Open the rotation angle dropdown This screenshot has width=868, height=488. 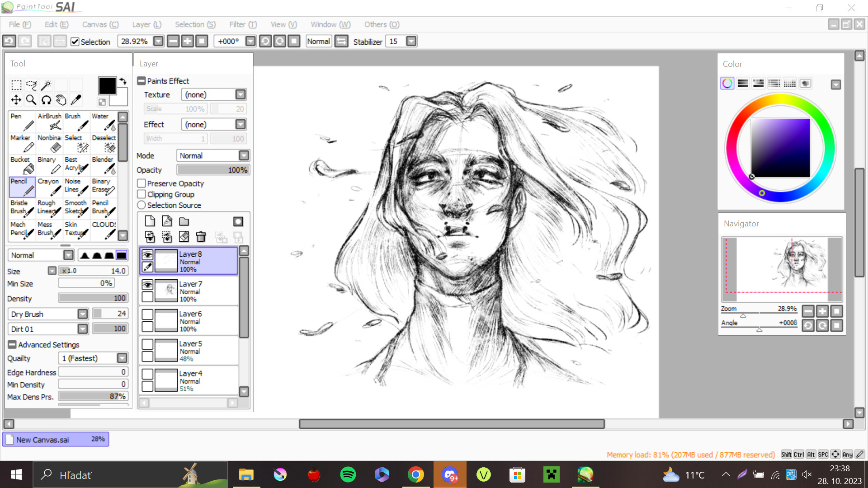point(250,41)
